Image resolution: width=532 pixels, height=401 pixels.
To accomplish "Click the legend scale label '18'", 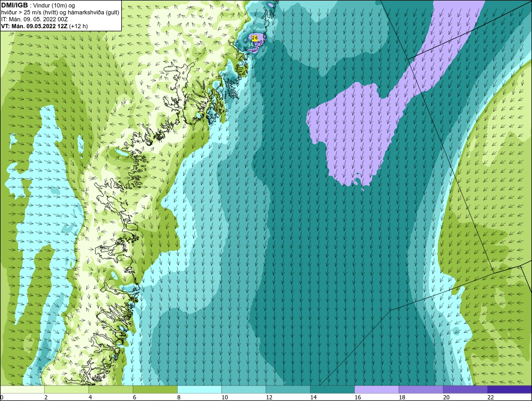I will tap(402, 397).
